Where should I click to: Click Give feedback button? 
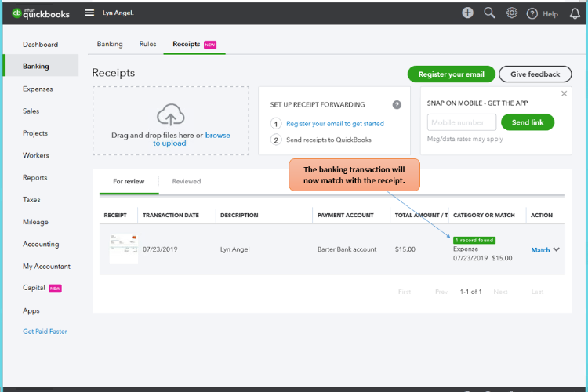tap(535, 74)
